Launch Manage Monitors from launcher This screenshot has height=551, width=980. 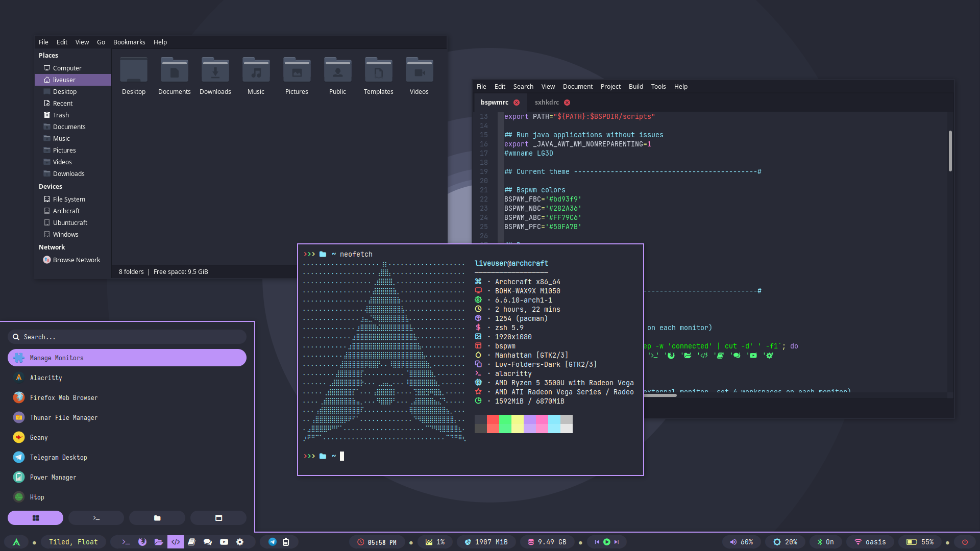click(127, 358)
